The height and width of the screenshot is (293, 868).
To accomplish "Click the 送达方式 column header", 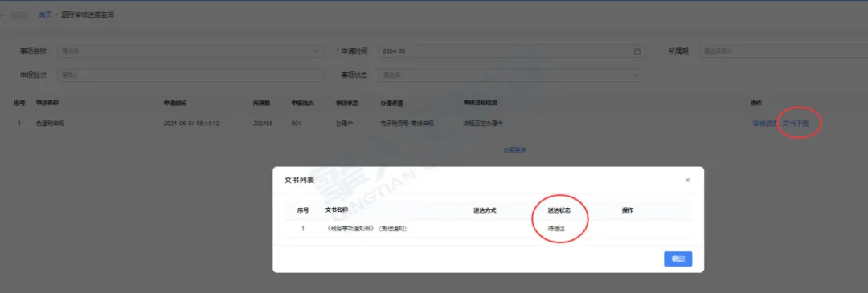I will tap(485, 210).
